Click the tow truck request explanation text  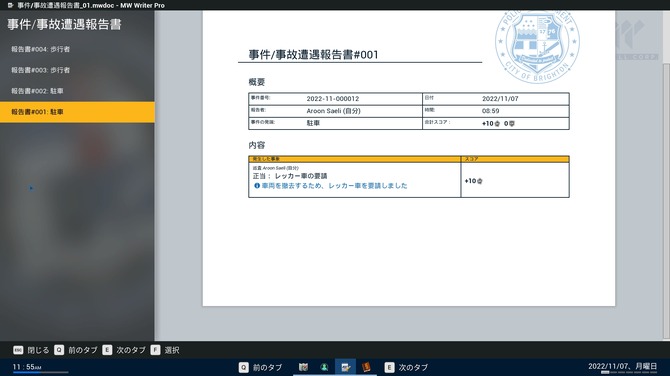pos(335,186)
